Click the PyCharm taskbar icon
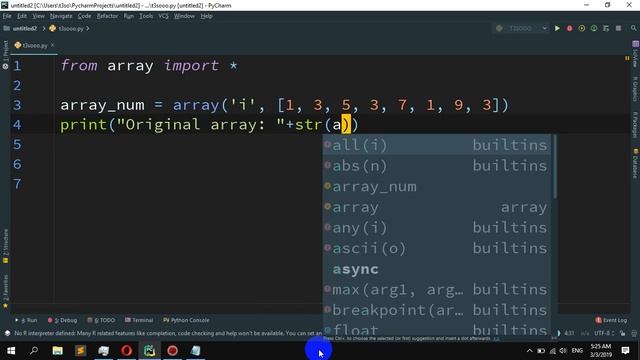 149,351
